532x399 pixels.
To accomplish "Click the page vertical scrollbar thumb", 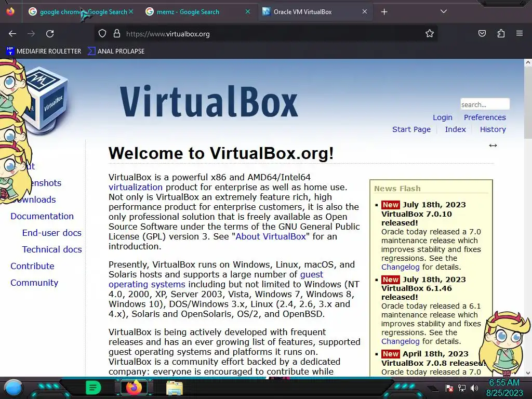I will tap(528, 102).
